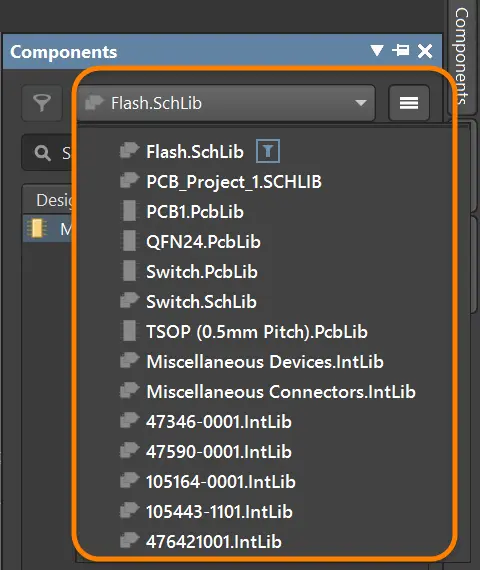The width and height of the screenshot is (480, 570).
Task: Open the hamburger menu button beside library dropdown
Action: (409, 103)
